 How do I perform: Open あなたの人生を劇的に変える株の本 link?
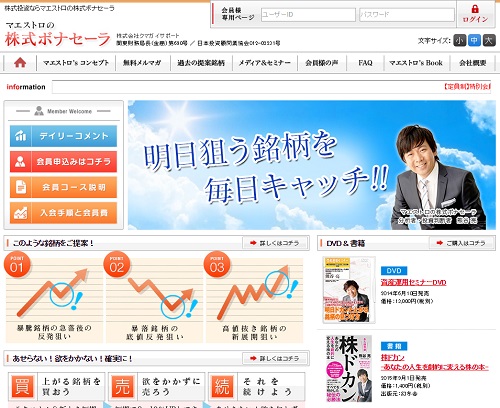coord(434,367)
